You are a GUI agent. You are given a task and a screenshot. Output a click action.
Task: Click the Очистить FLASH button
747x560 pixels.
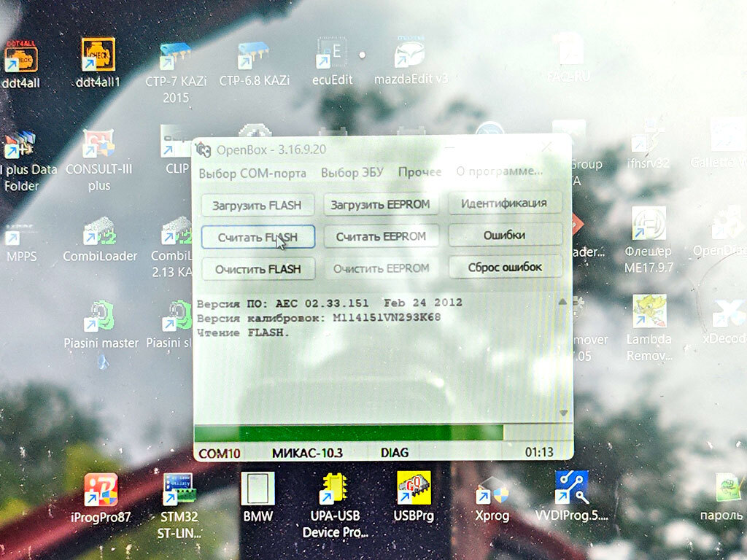tap(258, 269)
